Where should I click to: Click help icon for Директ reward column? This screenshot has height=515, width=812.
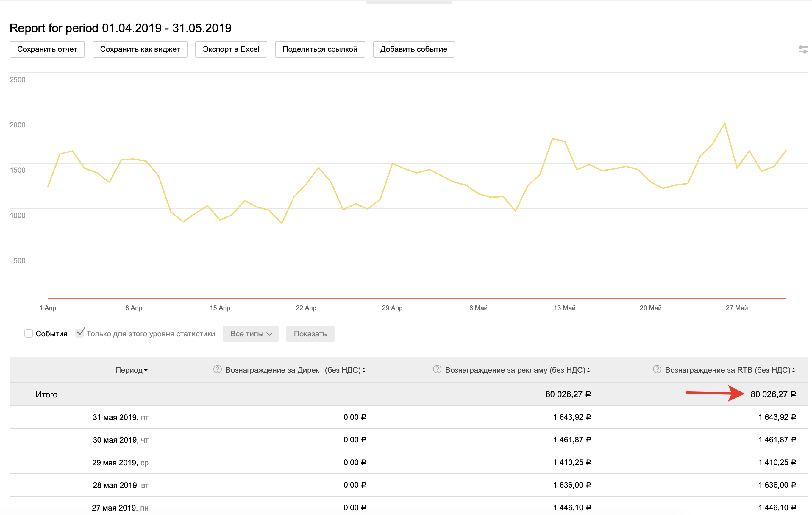click(x=218, y=369)
